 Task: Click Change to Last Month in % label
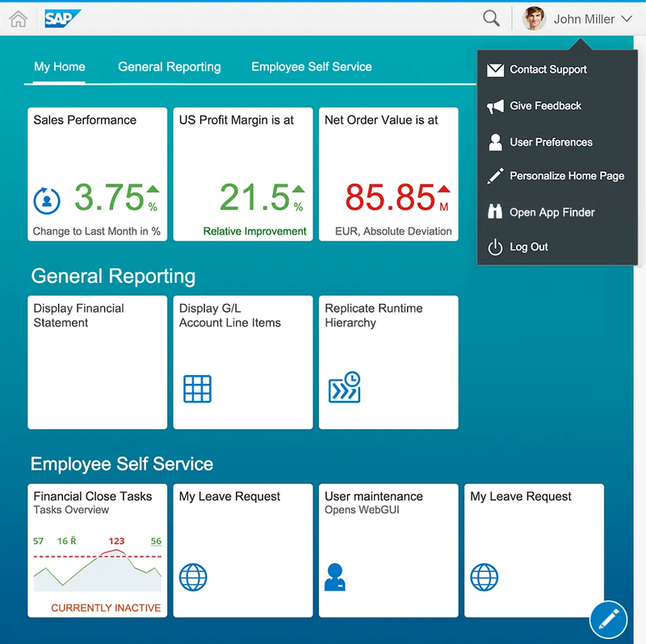[96, 231]
